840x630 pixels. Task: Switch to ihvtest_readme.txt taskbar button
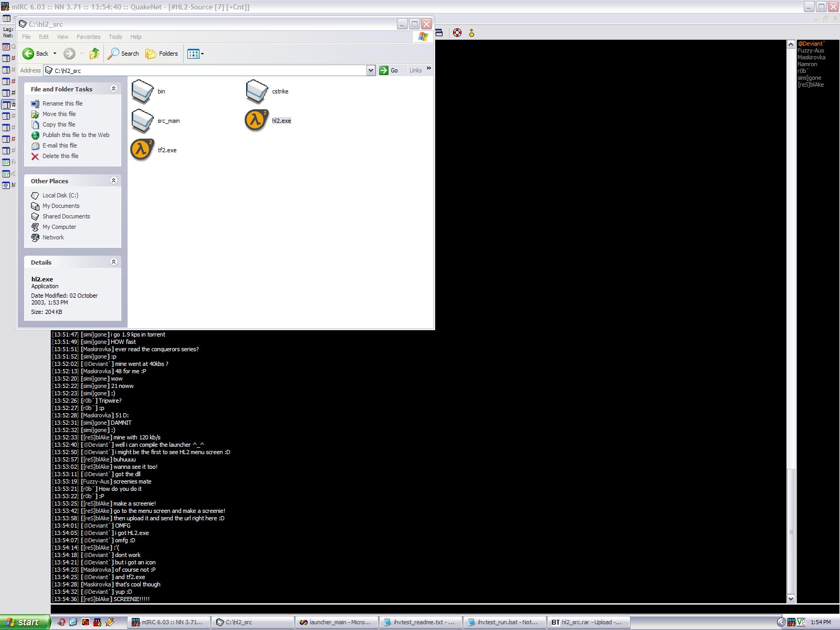[419, 622]
